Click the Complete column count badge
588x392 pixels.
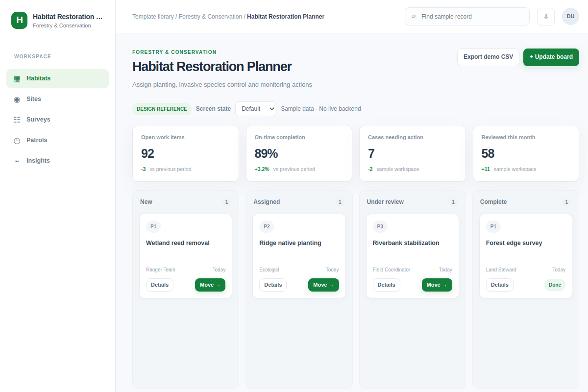[x=566, y=202]
